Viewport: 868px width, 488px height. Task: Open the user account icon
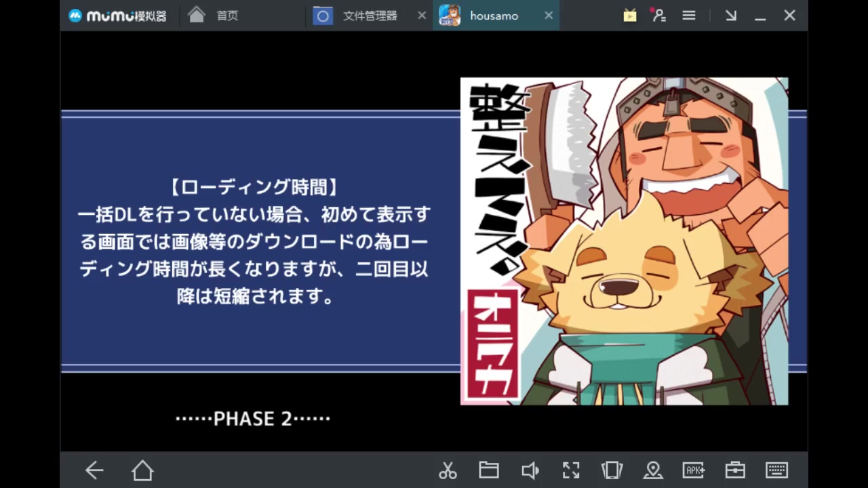(658, 15)
